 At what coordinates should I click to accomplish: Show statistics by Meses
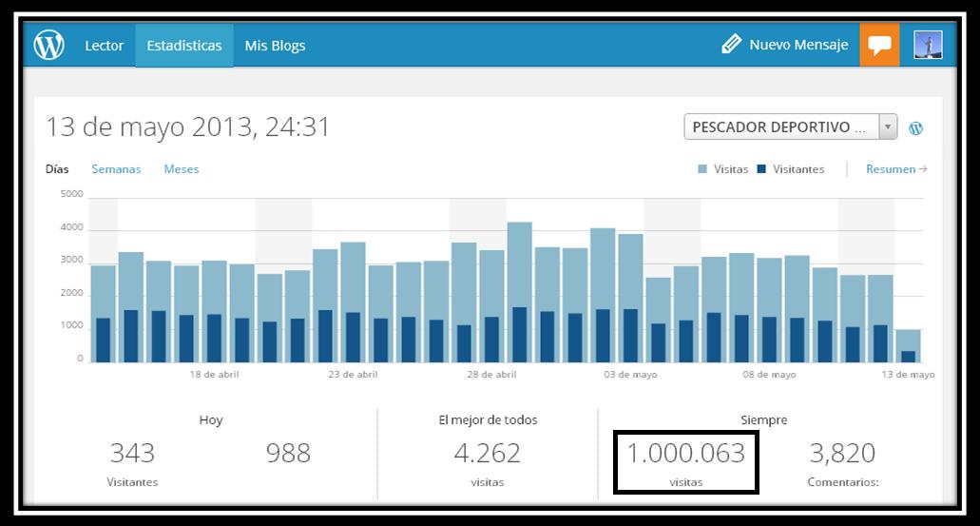click(182, 169)
